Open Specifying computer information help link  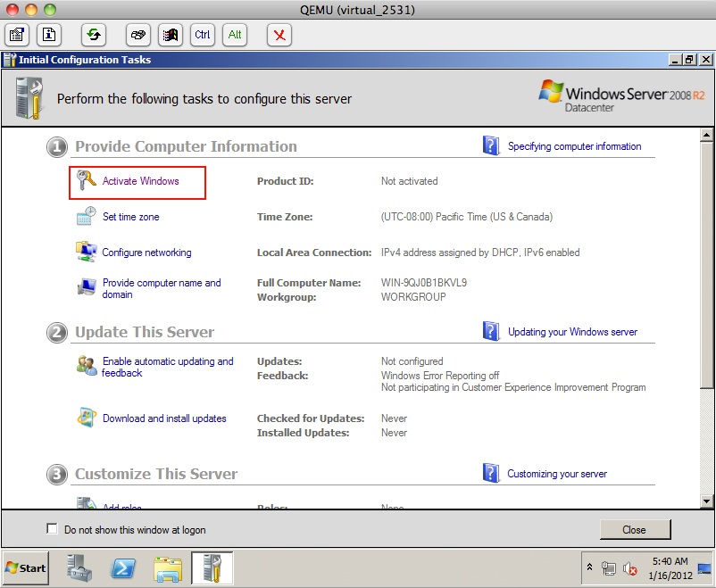[574, 146]
